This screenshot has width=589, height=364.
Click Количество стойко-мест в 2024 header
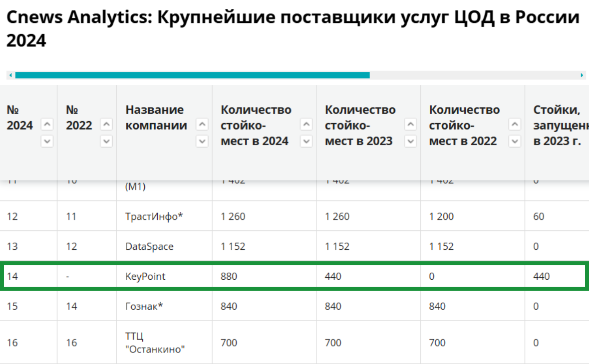coord(256,125)
